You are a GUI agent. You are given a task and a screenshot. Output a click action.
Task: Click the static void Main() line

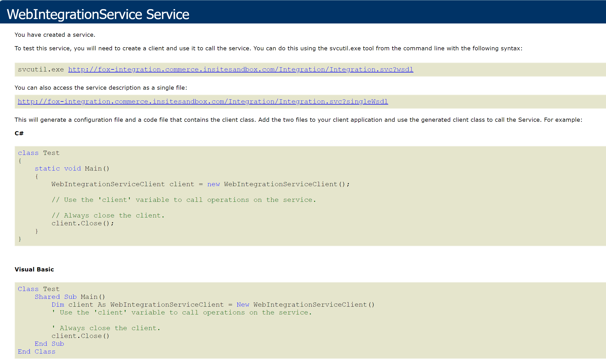click(x=72, y=168)
